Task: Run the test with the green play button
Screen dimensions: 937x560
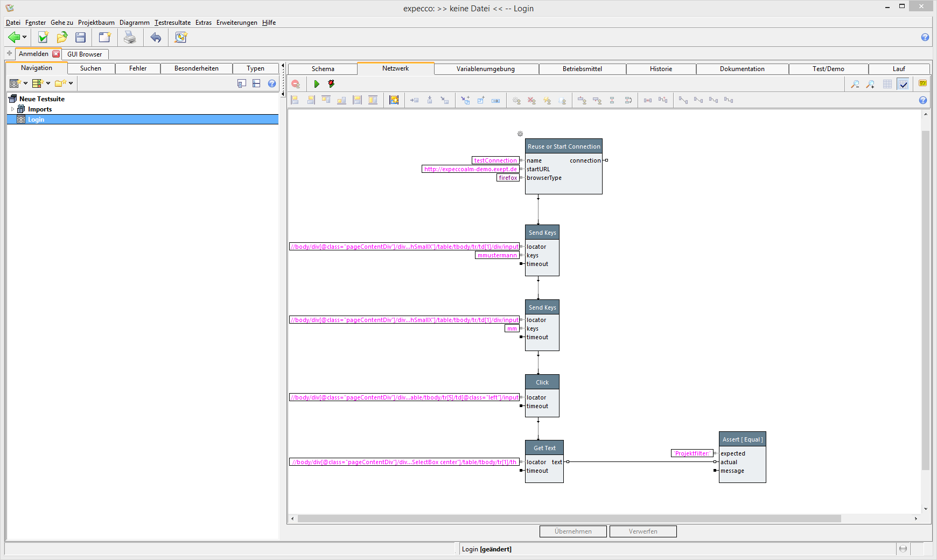Action: point(317,84)
